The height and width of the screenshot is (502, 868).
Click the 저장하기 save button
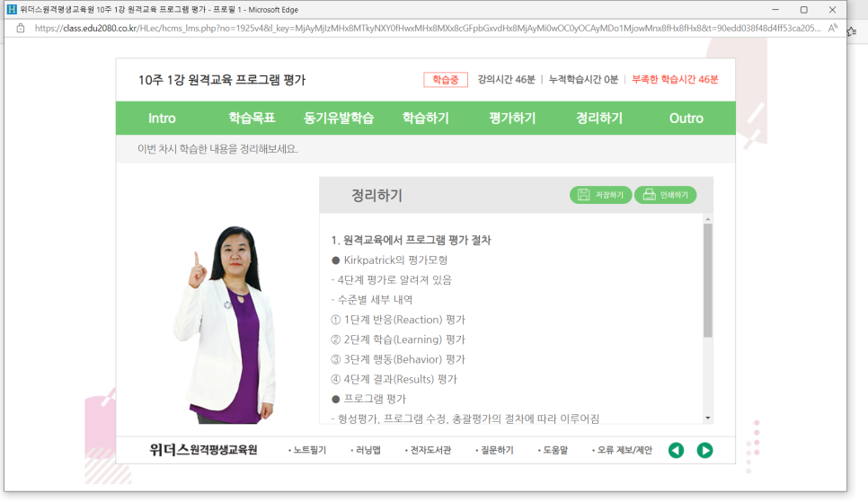(600, 195)
